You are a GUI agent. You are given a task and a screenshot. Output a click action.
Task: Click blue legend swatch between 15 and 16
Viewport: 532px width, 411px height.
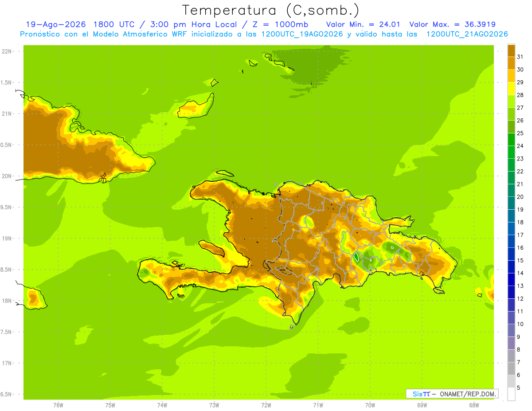511,254
